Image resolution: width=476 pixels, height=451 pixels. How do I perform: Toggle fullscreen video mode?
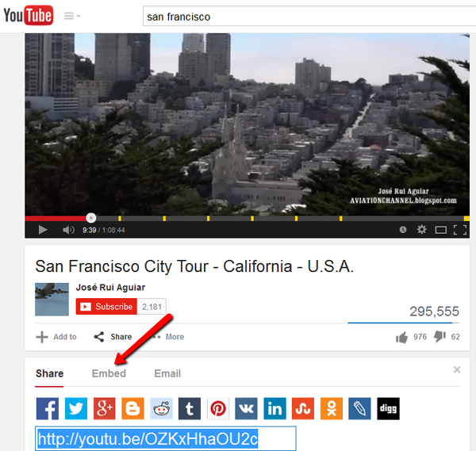[x=460, y=230]
